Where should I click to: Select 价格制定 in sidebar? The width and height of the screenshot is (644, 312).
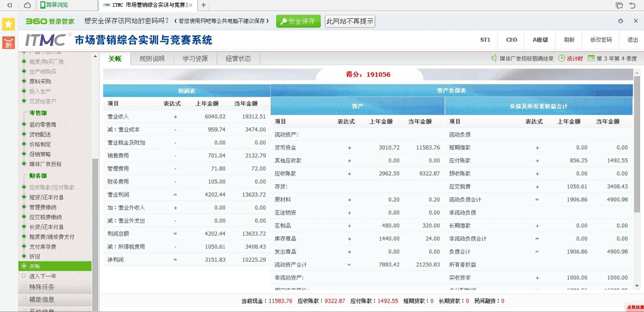[40, 144]
